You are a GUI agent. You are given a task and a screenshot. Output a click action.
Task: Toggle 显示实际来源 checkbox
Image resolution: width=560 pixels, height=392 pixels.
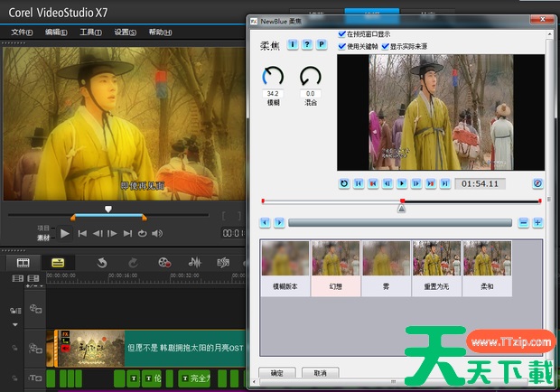[x=385, y=46]
